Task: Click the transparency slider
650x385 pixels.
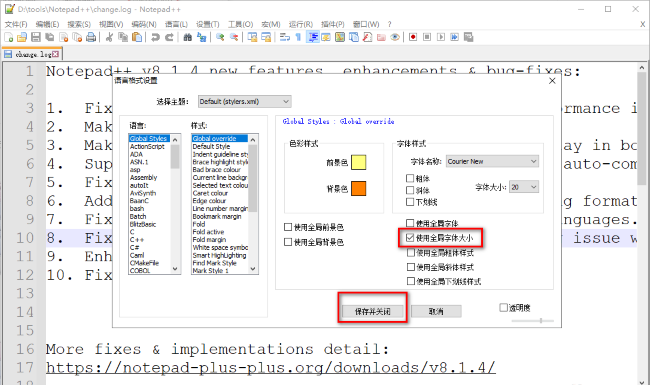Action: pos(533,320)
